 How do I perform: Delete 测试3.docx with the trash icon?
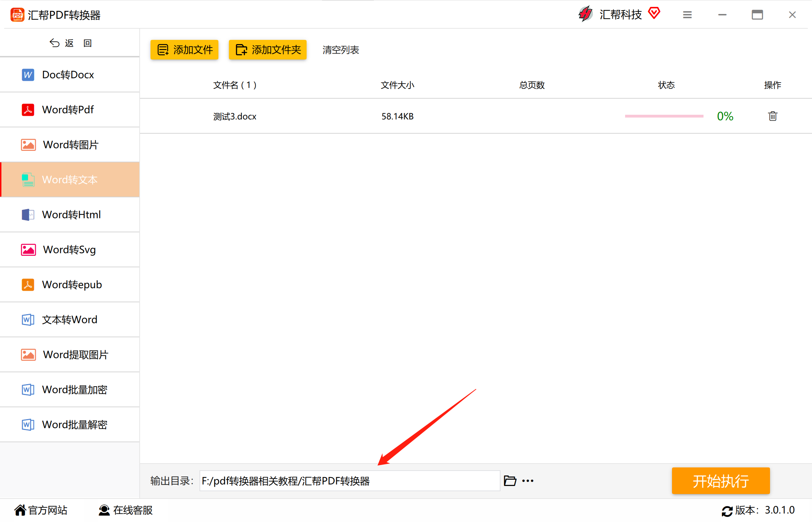773,116
